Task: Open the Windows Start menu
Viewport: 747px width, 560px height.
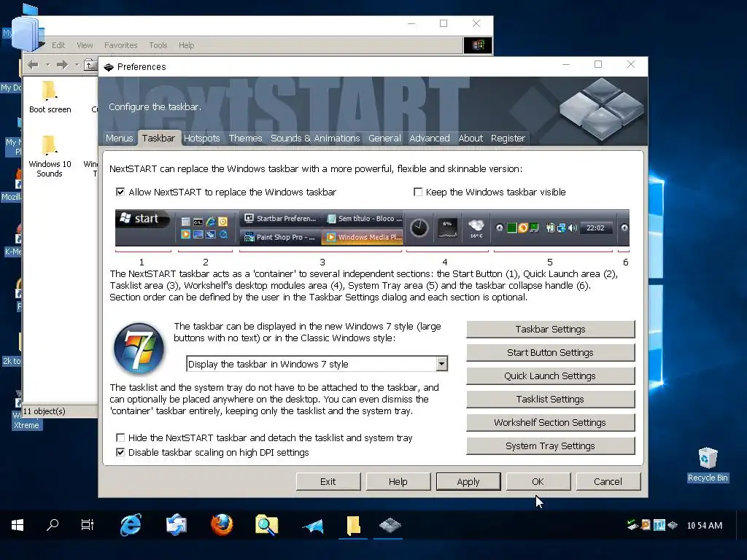Action: point(18,525)
